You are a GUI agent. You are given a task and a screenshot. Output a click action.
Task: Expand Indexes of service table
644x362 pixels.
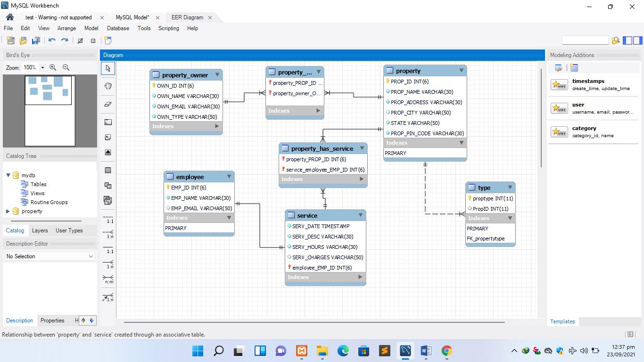(x=361, y=277)
